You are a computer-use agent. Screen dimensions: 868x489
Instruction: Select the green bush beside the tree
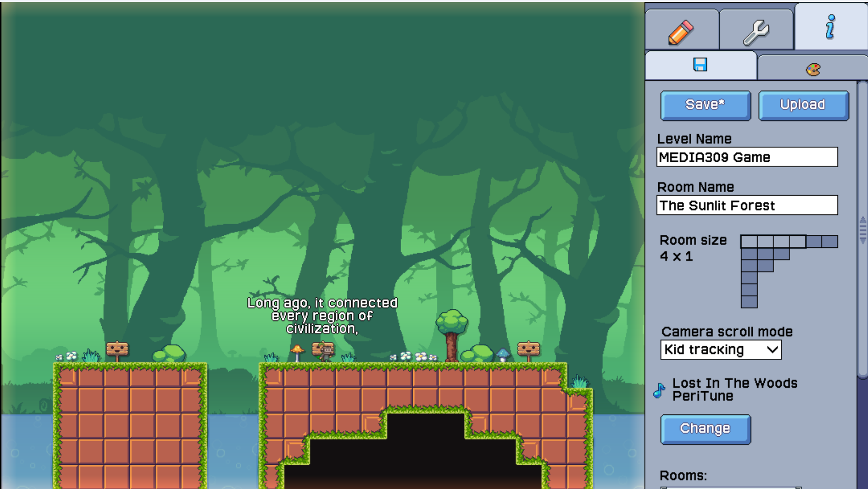tap(477, 353)
